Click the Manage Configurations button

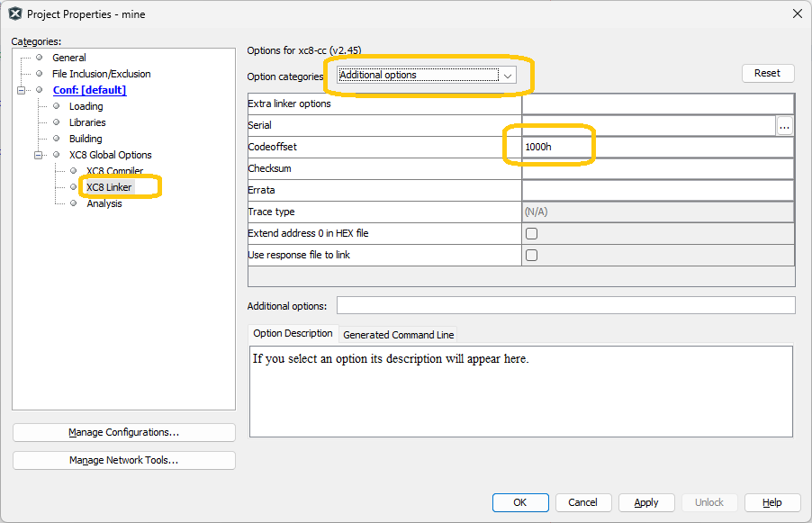click(x=123, y=432)
